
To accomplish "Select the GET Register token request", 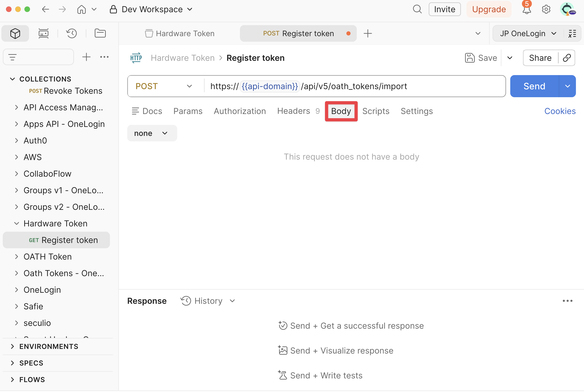I will [56, 240].
